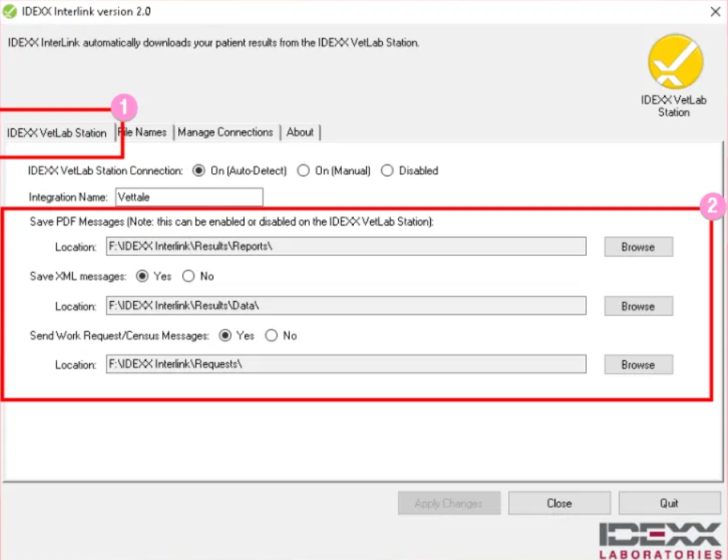Browse for PDF Reports location
The height and width of the screenshot is (560, 728).
[638, 247]
